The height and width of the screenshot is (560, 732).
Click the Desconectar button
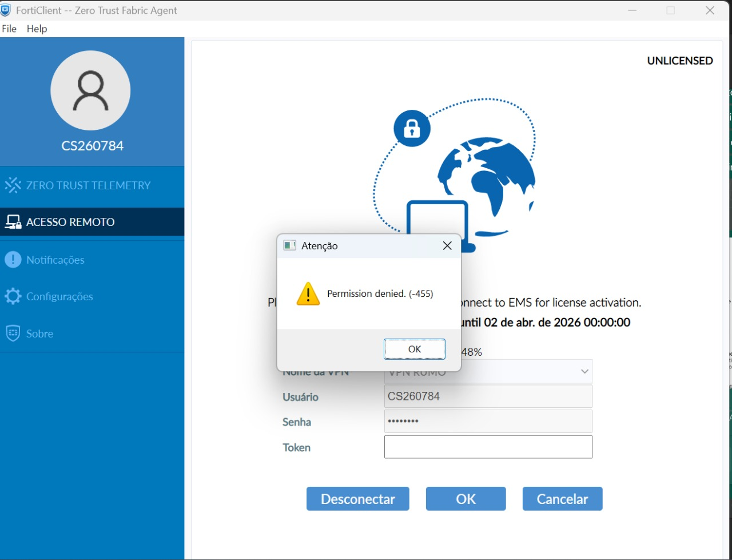(x=358, y=499)
